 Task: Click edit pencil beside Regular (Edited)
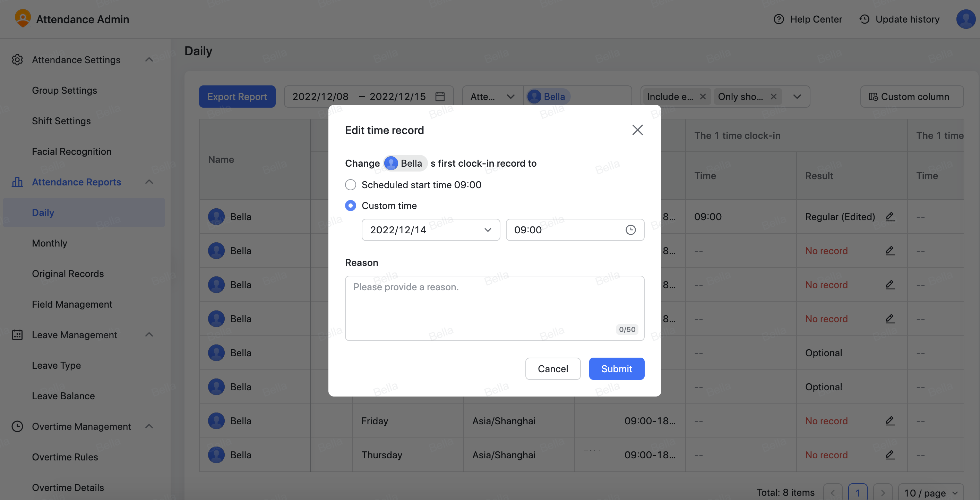click(889, 217)
